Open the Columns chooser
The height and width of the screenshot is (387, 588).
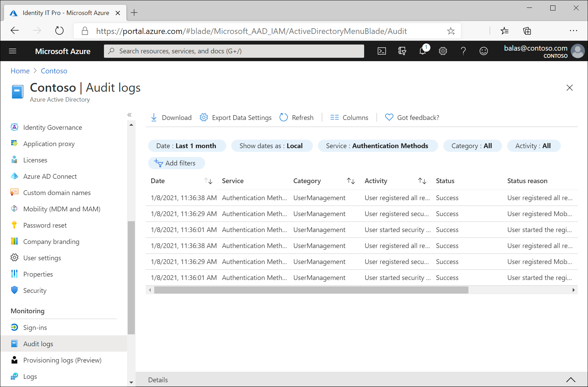pos(349,118)
